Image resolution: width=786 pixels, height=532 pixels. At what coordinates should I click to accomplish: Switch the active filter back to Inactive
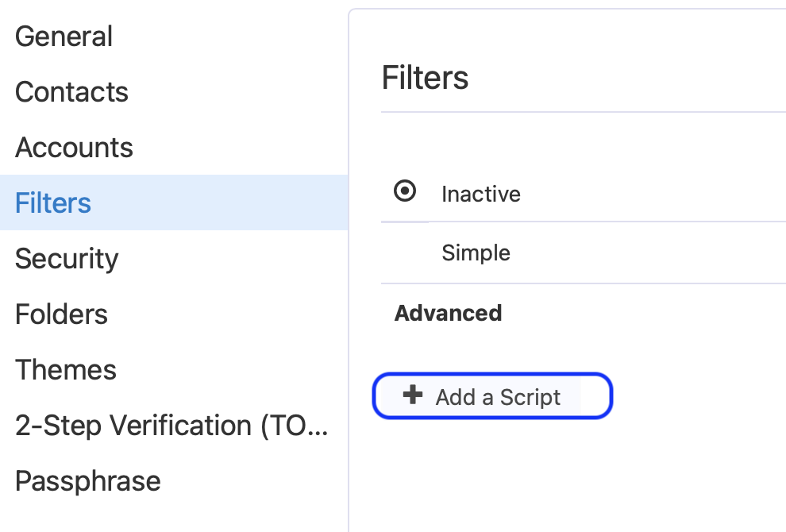coord(406,191)
